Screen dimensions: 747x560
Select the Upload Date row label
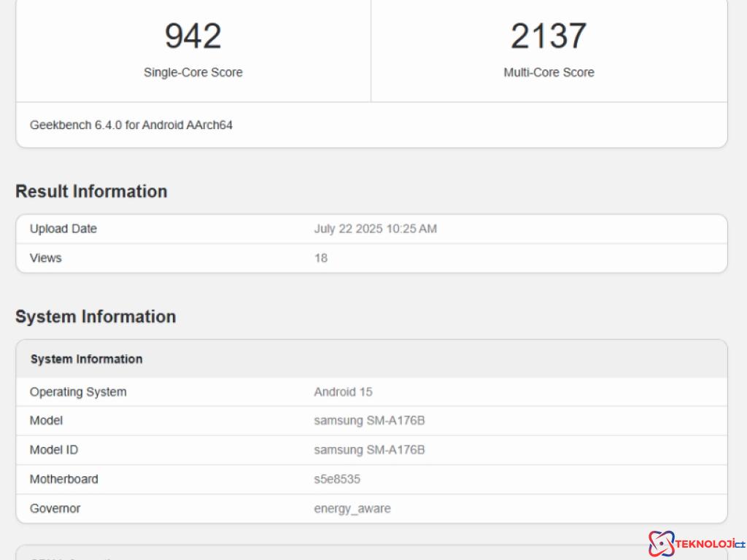coord(63,229)
